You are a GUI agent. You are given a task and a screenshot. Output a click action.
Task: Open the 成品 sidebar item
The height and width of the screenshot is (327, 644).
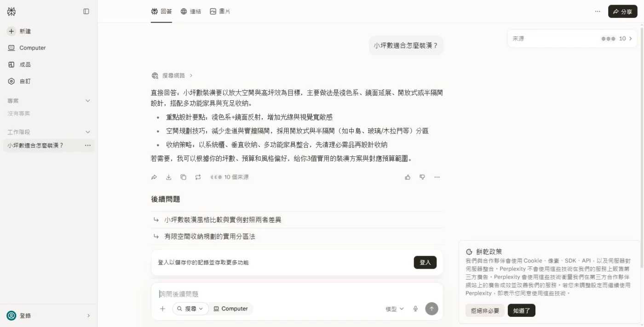coord(19,64)
